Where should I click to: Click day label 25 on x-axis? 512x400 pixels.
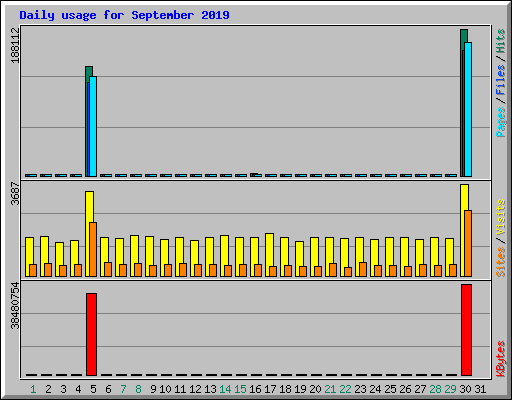(390, 389)
